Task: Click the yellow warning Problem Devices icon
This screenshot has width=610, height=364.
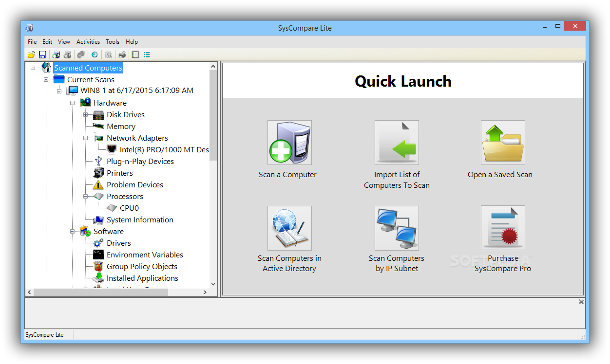Action: [98, 185]
